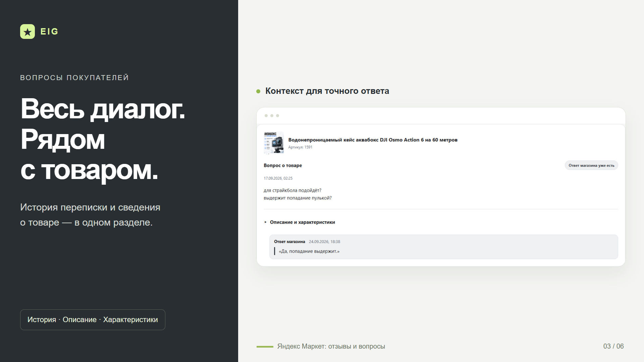The image size is (644, 362).
Task: Click the ВОПРОСЫ ПОКУПАТЕЛЕЙ label
Action: pyautogui.click(x=74, y=78)
